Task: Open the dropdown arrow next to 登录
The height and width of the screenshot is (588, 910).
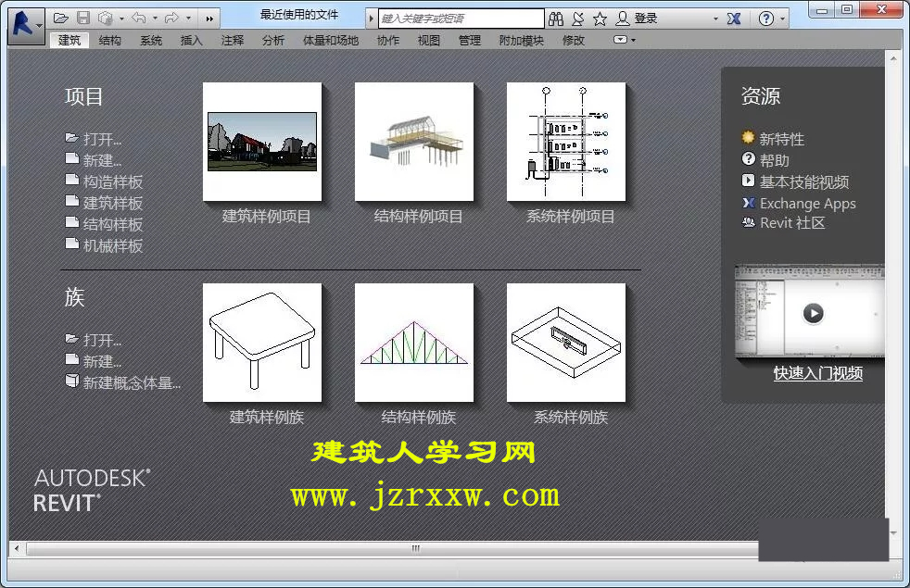Action: (x=715, y=19)
